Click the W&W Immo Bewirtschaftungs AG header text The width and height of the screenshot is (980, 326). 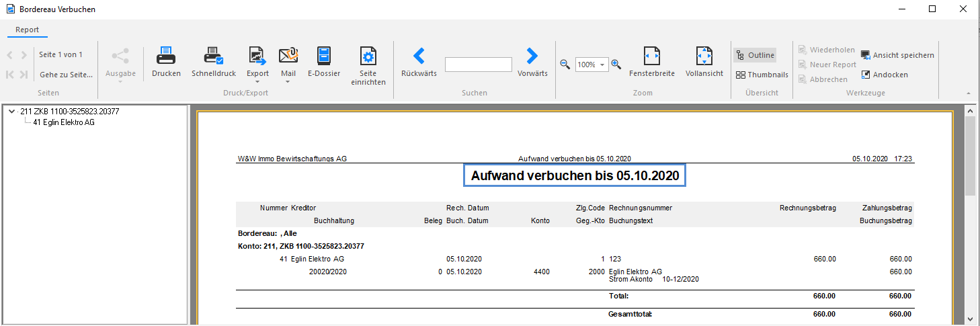pyautogui.click(x=292, y=159)
